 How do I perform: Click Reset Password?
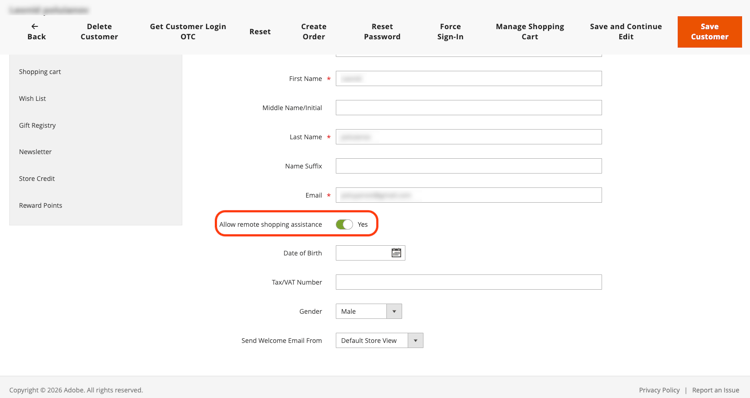click(382, 32)
